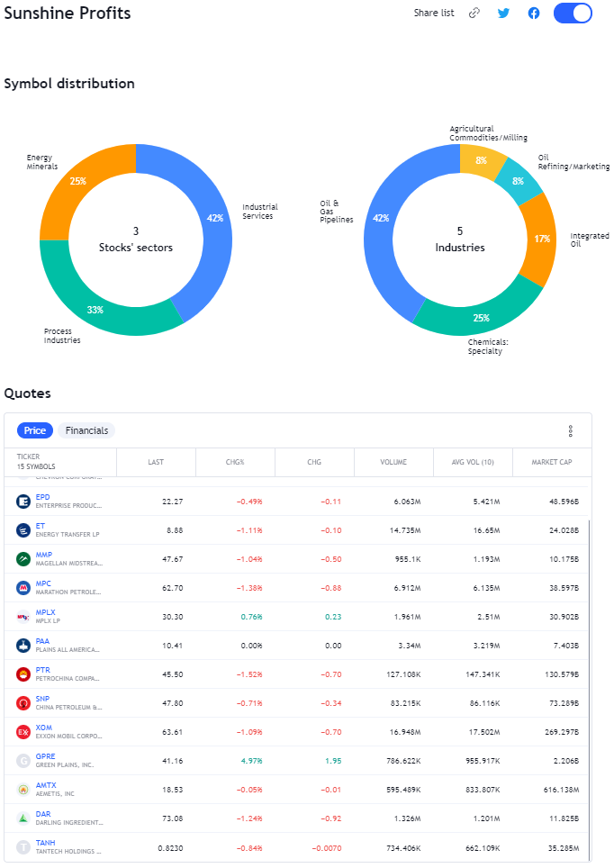
Task: Open the GPRE ticker link
Action: tap(46, 756)
